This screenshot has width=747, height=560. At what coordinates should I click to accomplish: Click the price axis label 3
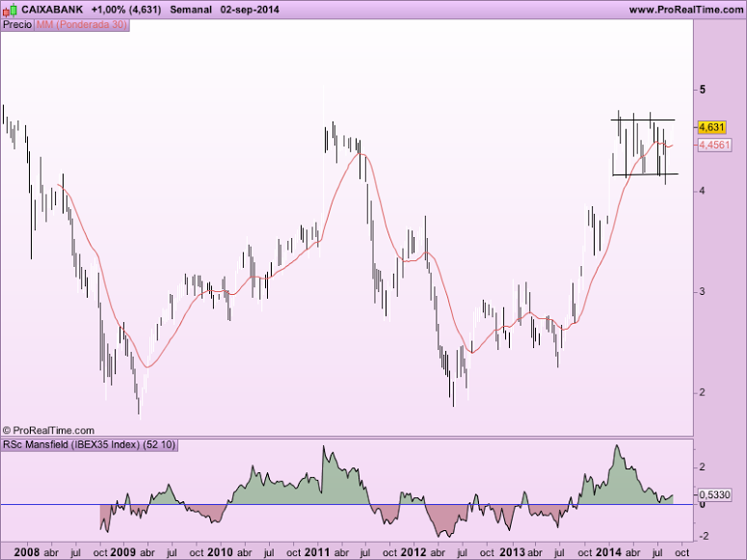tap(703, 292)
